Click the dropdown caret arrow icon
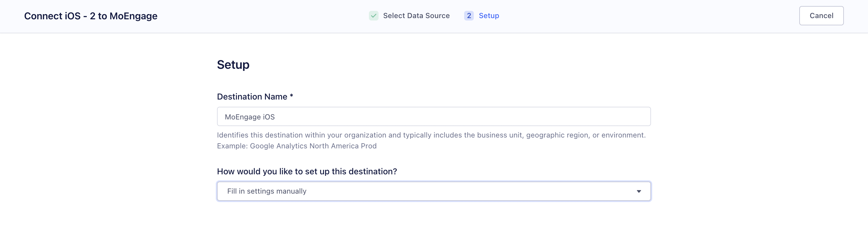The height and width of the screenshot is (228, 868). (639, 191)
